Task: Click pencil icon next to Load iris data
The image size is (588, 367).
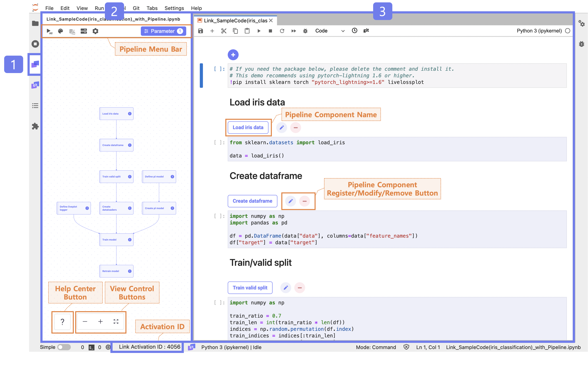Action: (282, 127)
